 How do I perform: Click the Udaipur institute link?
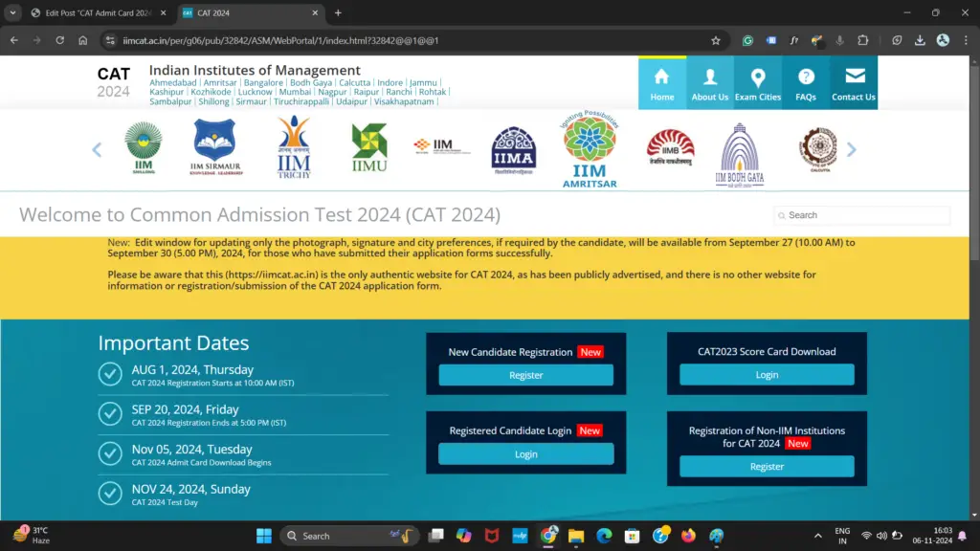point(351,101)
